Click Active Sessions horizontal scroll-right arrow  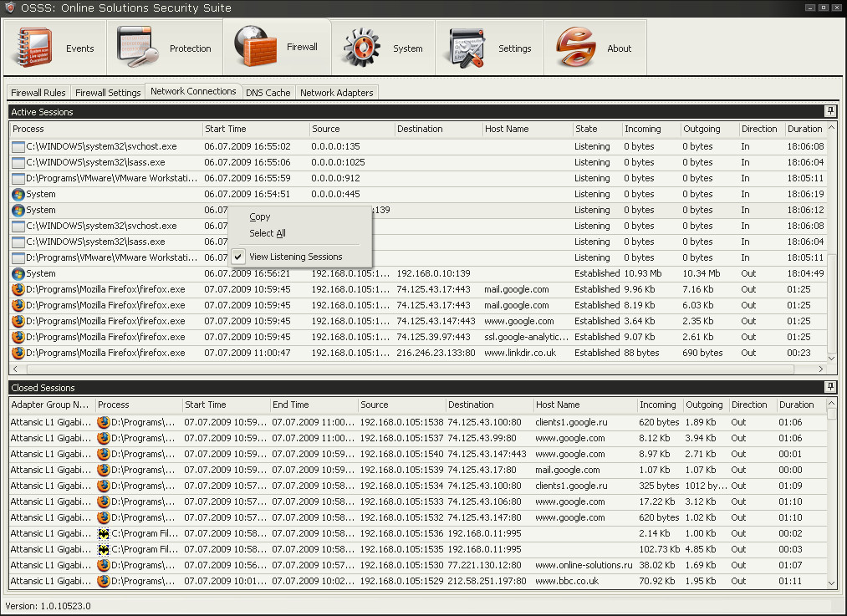click(x=820, y=369)
